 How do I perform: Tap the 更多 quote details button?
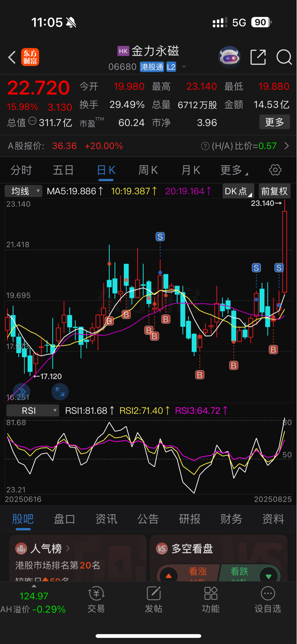click(x=275, y=122)
